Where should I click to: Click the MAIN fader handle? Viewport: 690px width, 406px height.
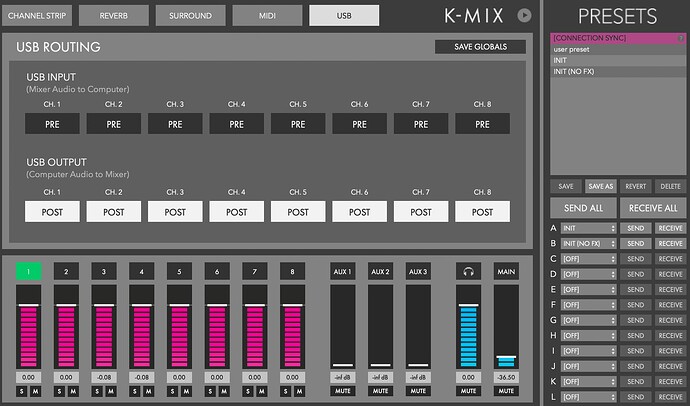[x=506, y=357]
